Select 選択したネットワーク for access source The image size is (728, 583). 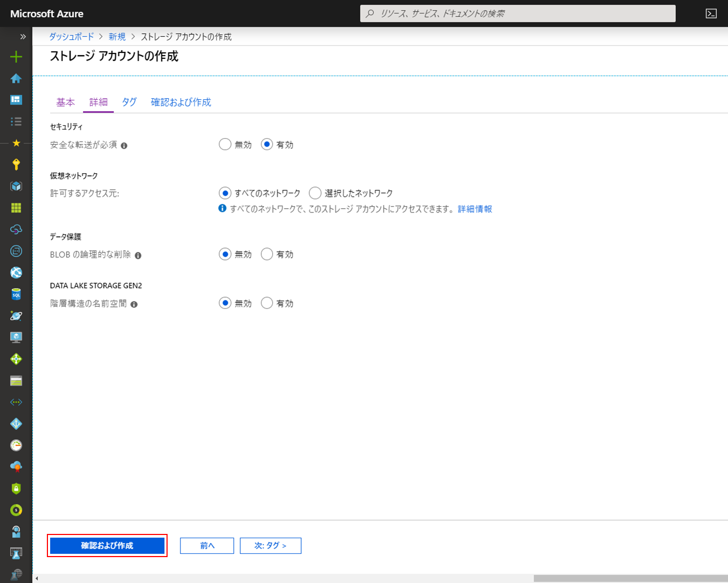[x=315, y=193]
